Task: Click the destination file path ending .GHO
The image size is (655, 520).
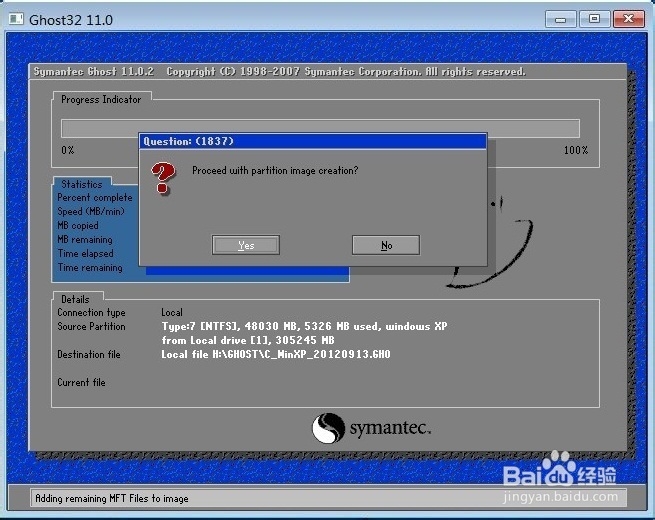Action: pyautogui.click(x=276, y=354)
